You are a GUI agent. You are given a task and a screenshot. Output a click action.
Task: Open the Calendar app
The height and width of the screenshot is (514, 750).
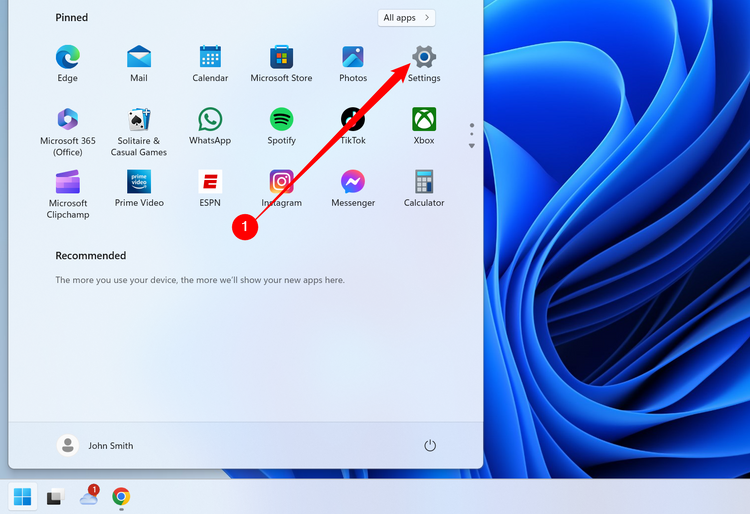[x=210, y=64]
